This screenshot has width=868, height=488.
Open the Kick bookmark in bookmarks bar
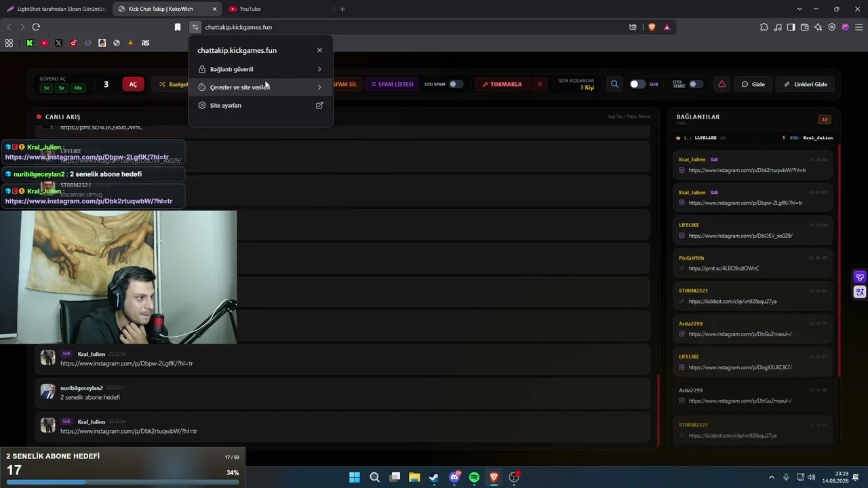click(x=30, y=43)
